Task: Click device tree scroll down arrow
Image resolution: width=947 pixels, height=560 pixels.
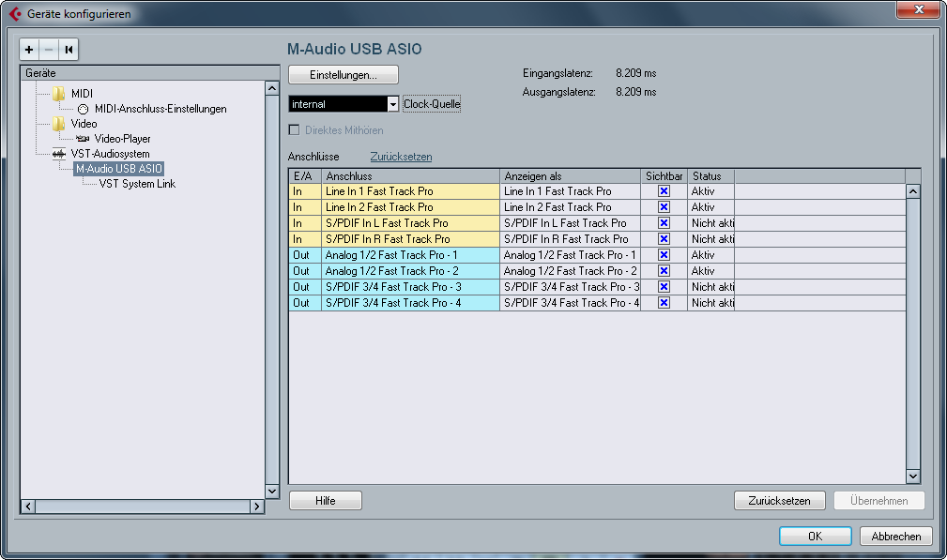Action: 272,492
